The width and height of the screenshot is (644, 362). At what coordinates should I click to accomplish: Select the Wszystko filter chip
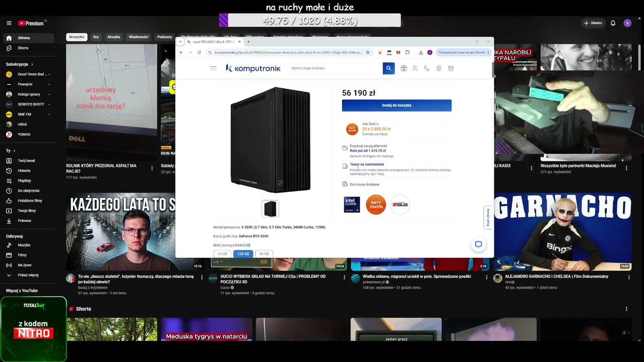point(77,37)
